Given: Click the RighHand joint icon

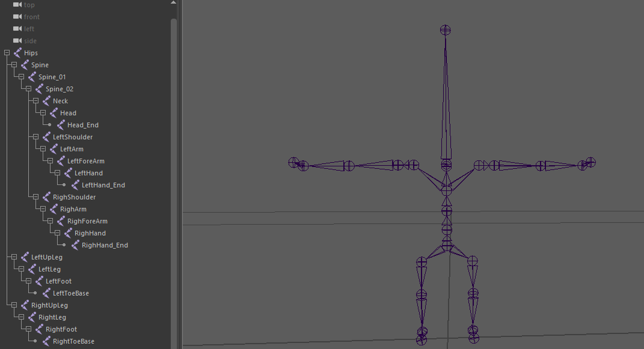Looking at the screenshot, I should (x=68, y=233).
